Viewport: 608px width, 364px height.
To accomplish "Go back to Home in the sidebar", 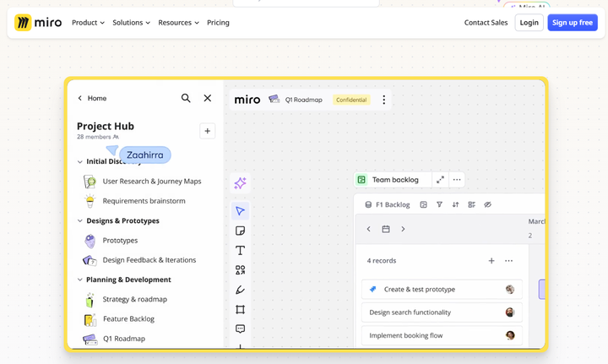I will pos(92,98).
